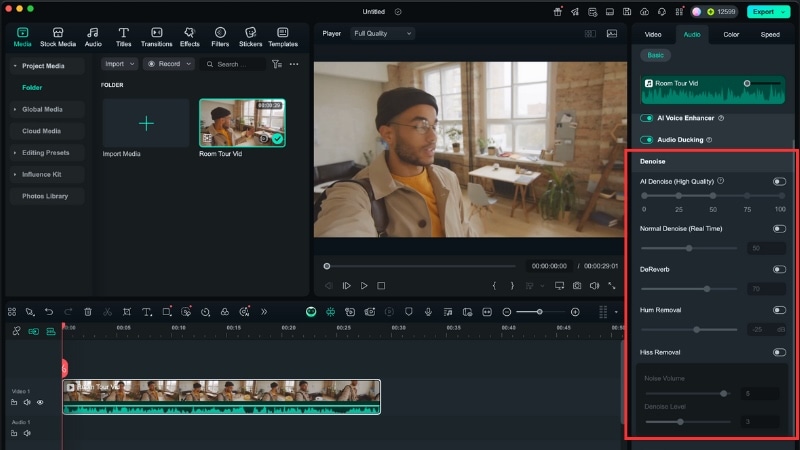The width and height of the screenshot is (800, 450).
Task: Enable AI Denoise (High Quality) toggle
Action: point(779,182)
